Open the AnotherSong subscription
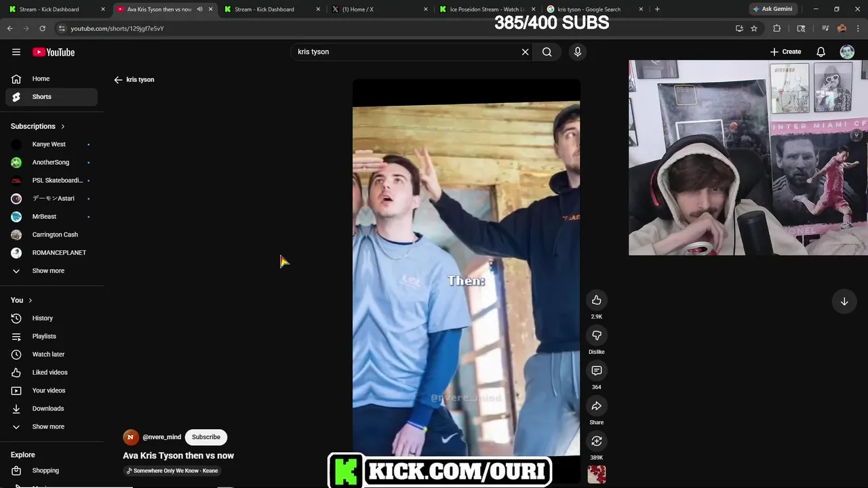The height and width of the screenshot is (488, 868). 52,163
